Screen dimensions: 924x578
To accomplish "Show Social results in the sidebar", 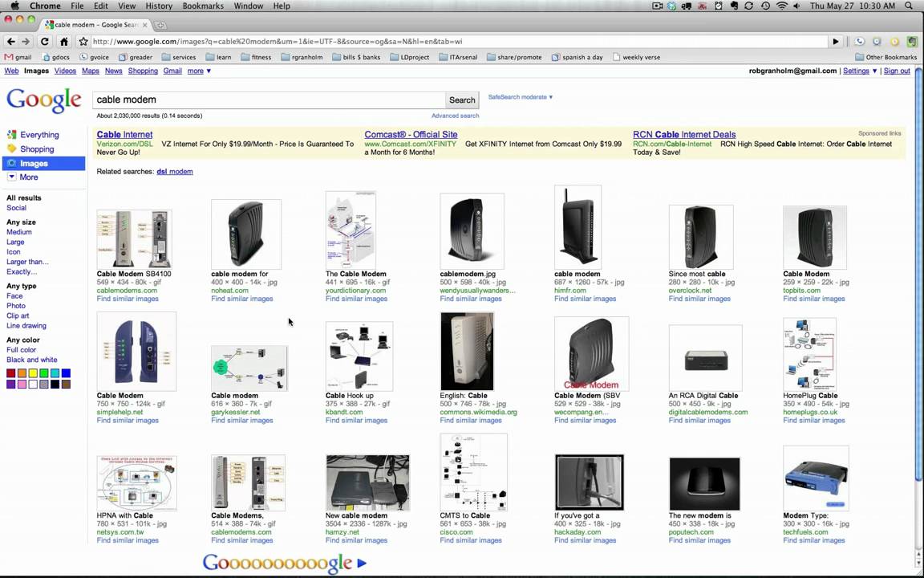I will pyautogui.click(x=17, y=208).
